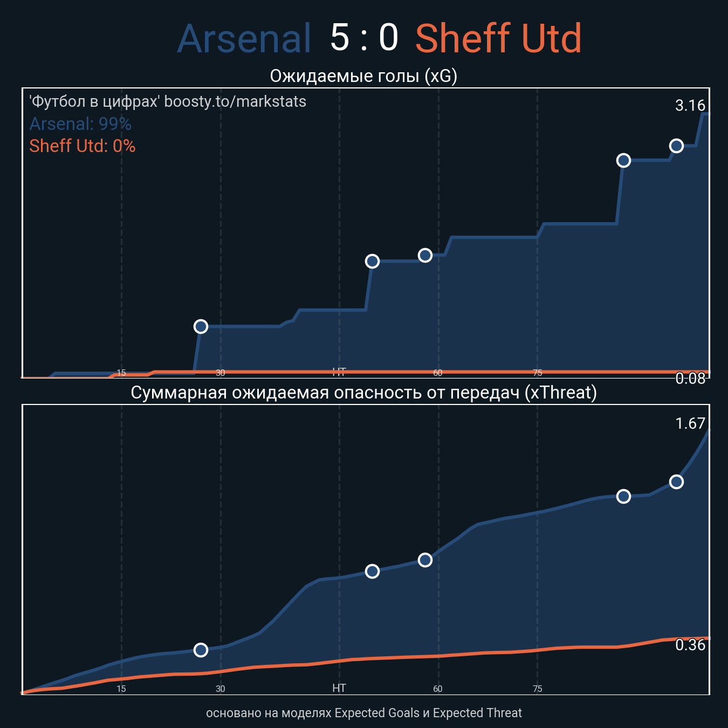Click the second Arsenal goal marker on xG chart
Viewport: 728px width, 728px height.
click(372, 261)
